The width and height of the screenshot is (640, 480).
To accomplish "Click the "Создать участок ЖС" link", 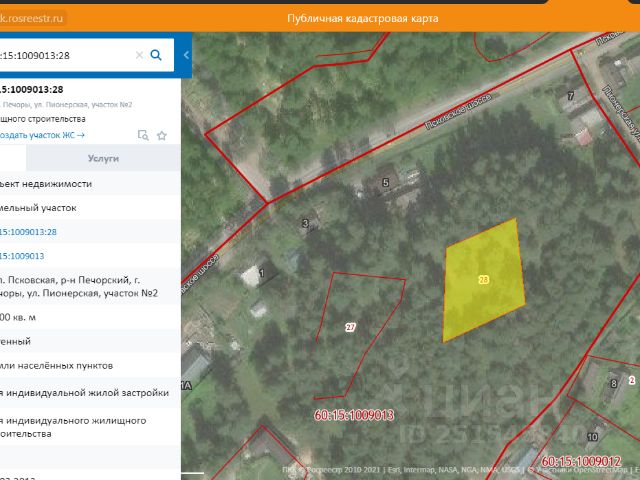I will click(x=42, y=134).
